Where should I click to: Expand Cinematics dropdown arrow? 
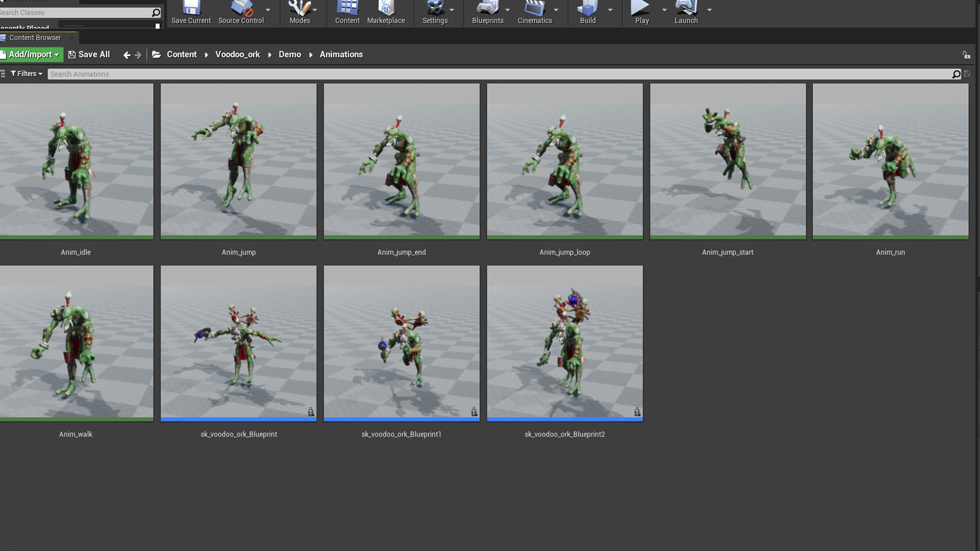[556, 10]
